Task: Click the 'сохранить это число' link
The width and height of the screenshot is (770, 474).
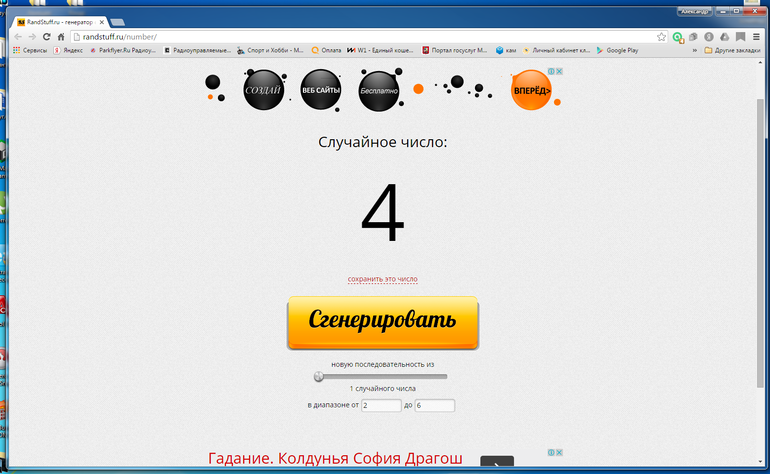Action: pos(383,279)
